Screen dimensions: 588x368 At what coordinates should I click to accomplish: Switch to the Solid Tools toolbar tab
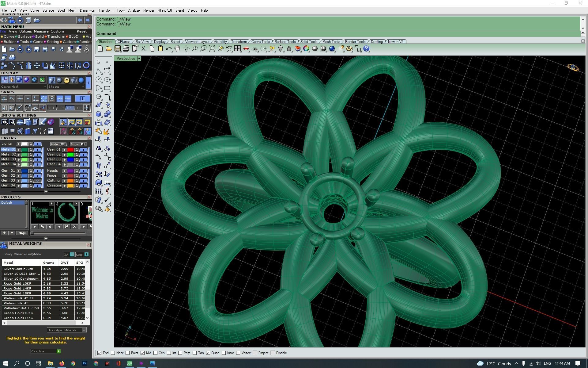[x=308, y=42]
